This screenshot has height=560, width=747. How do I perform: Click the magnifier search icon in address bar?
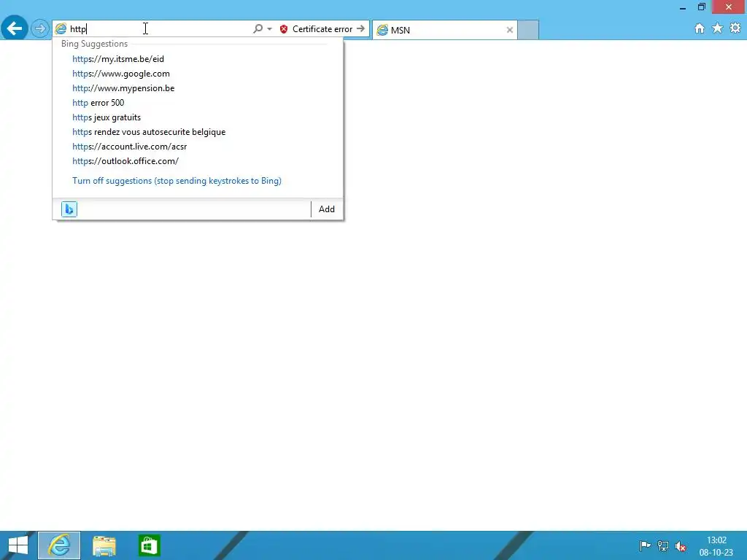pyautogui.click(x=258, y=29)
